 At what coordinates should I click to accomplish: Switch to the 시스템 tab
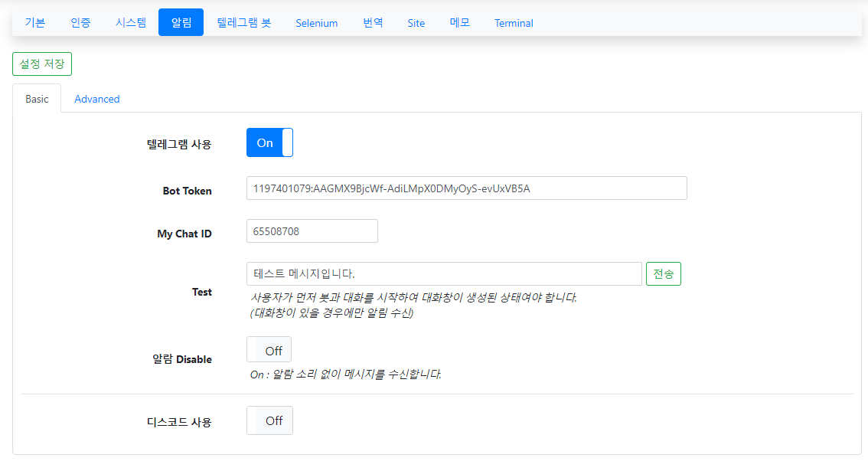point(131,23)
